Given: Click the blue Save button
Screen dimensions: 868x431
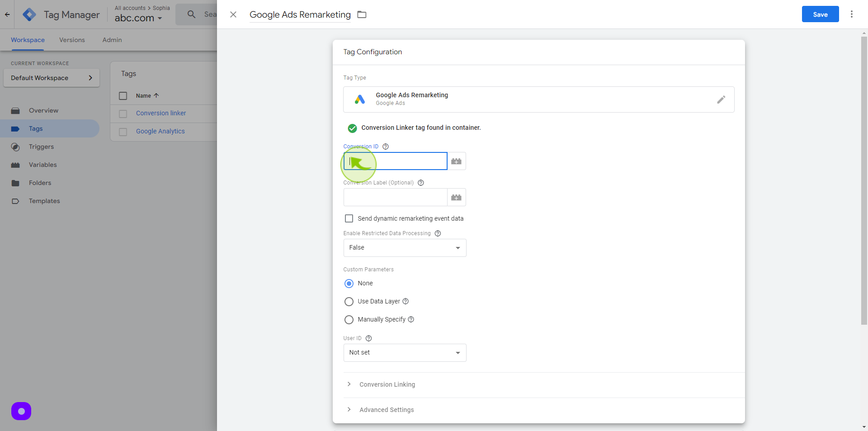Looking at the screenshot, I should [x=821, y=14].
